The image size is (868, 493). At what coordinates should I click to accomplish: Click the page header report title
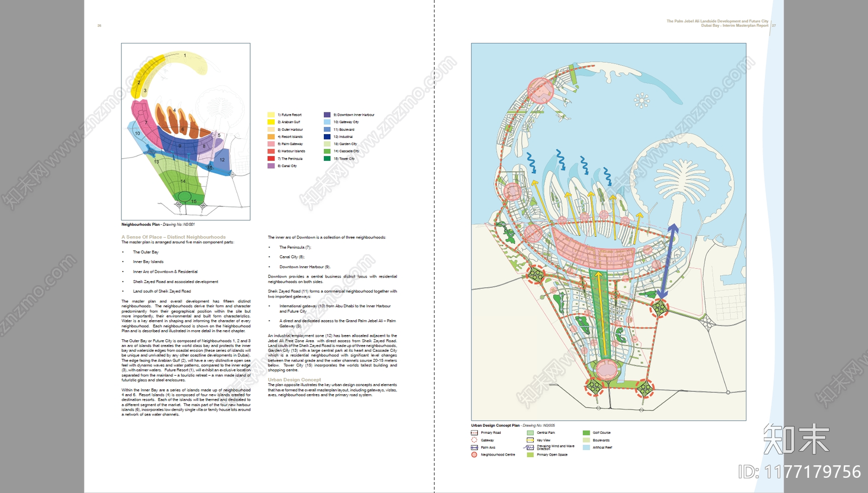[x=717, y=23]
